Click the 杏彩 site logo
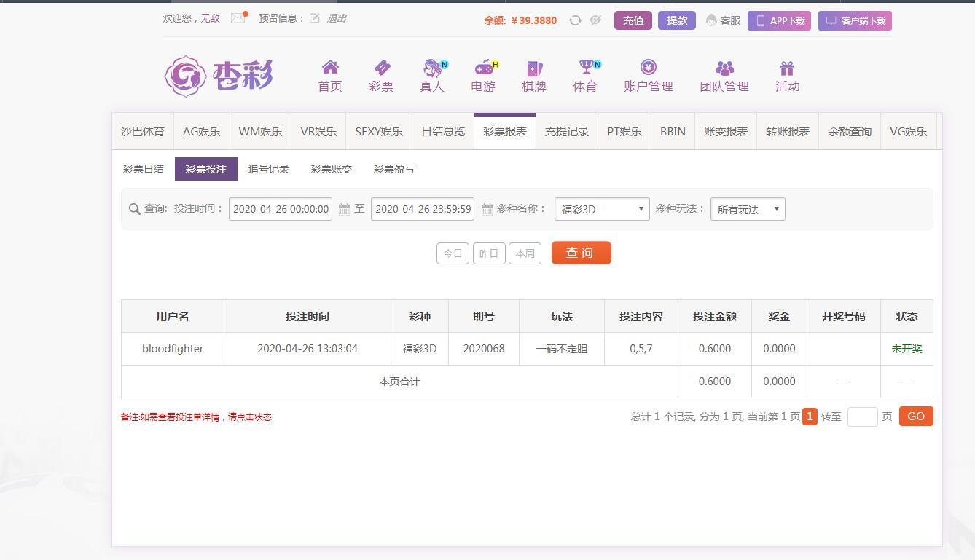 [x=219, y=76]
